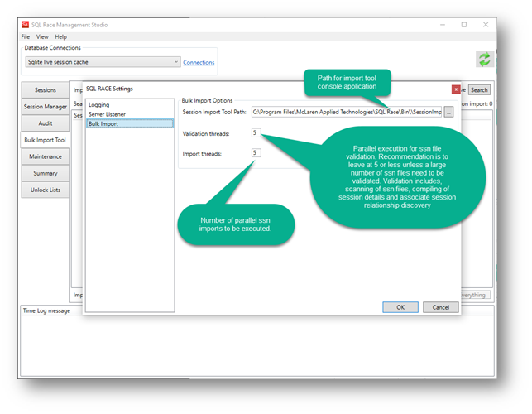Screen dimensions: 532x414
Task: Close the SQL Race Management Studio window
Action: (486, 25)
